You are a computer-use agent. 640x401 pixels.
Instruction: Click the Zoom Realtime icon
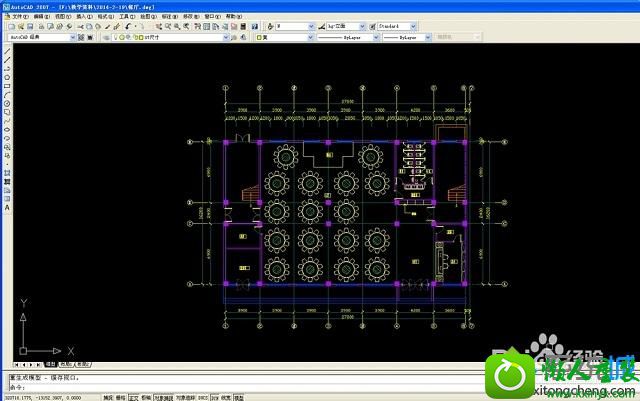(168, 27)
